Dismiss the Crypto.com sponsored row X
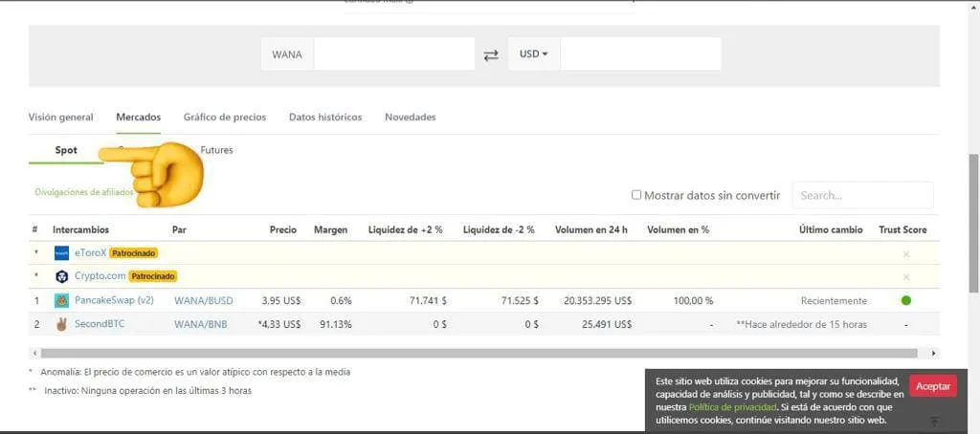This screenshot has height=434, width=980. coord(905,276)
